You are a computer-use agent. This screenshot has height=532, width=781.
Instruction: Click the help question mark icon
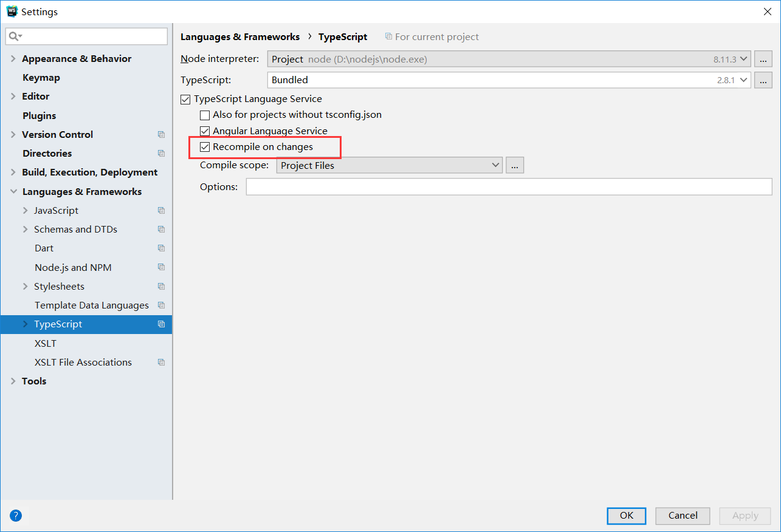click(16, 516)
